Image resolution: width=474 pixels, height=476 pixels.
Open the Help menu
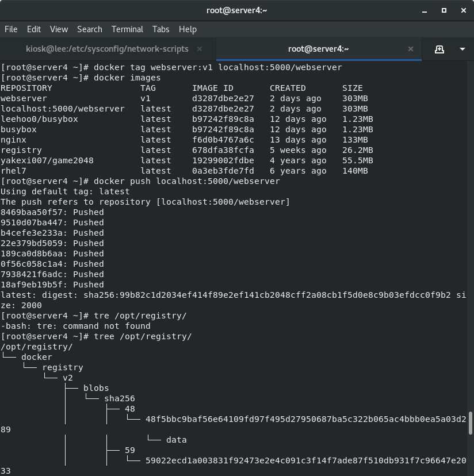188,29
